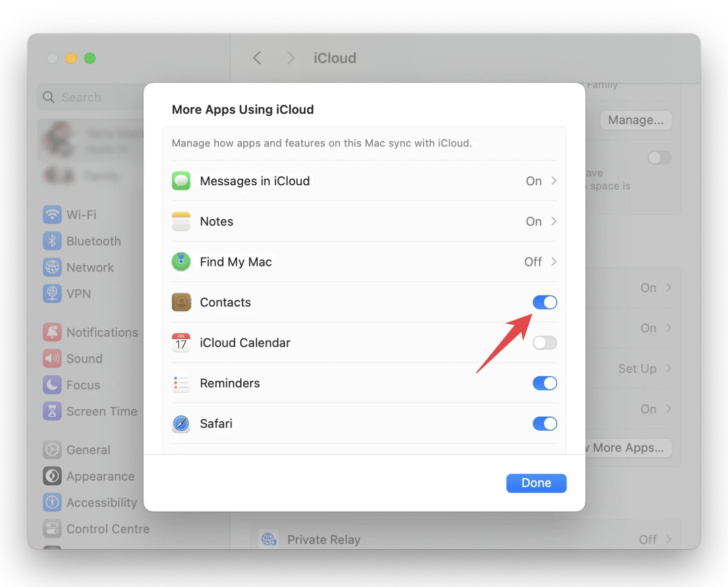Viewport: 728px width, 587px height.
Task: Click the General gear icon
Action: pos(52,450)
